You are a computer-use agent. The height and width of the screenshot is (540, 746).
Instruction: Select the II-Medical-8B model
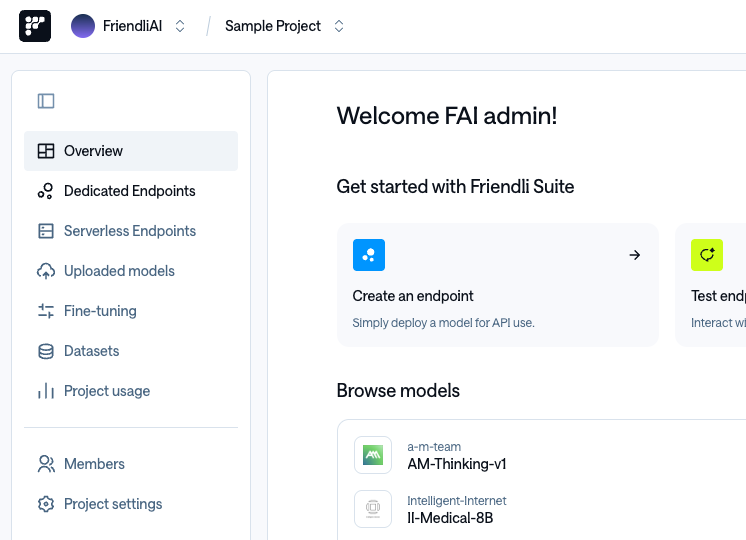point(450,518)
